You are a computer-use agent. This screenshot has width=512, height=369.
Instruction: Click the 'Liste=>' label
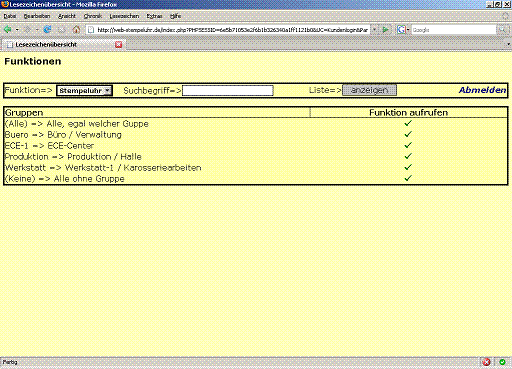pos(325,90)
